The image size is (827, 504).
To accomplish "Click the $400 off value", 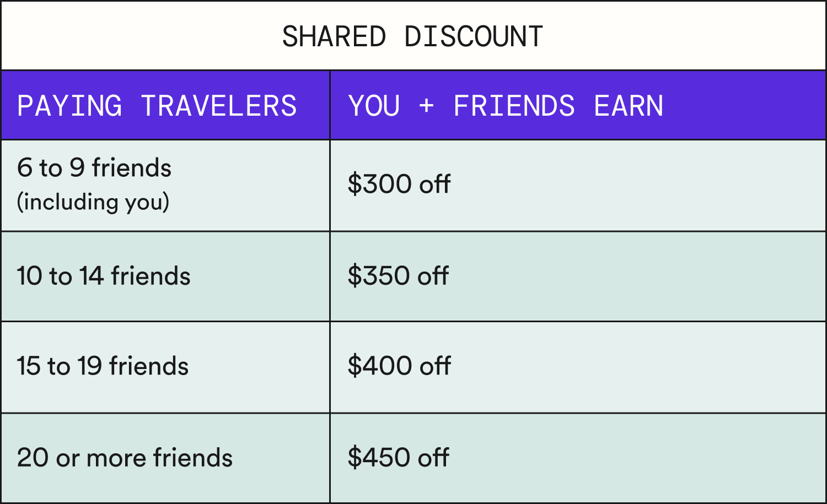I will tap(399, 366).
